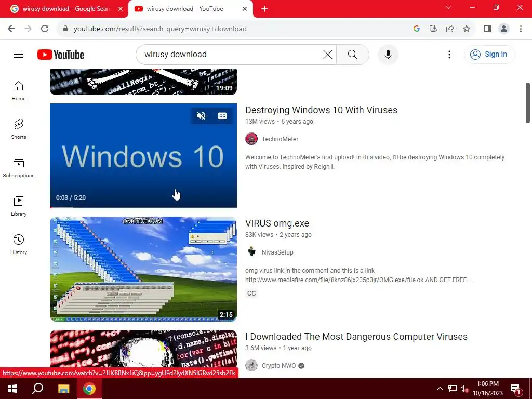Viewport: 532px width, 399px height.
Task: Click the VIRUS omg.exe thumbnail
Action: pyautogui.click(x=143, y=269)
